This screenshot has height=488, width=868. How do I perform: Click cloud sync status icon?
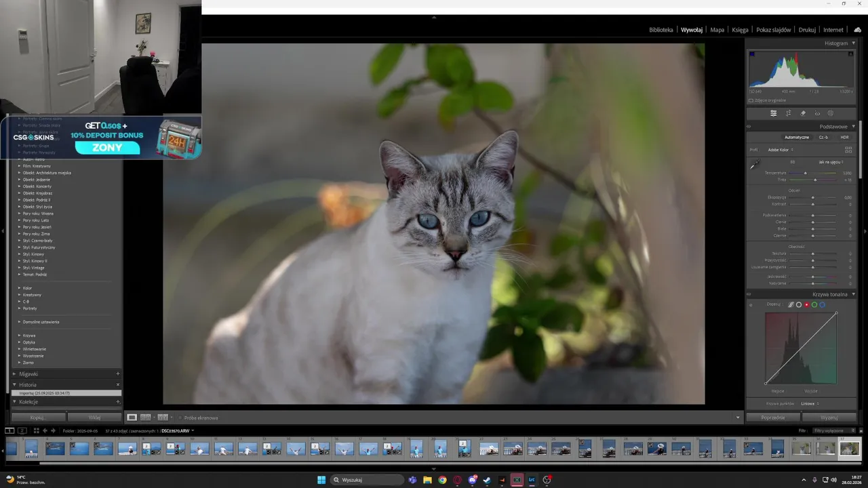click(x=857, y=30)
